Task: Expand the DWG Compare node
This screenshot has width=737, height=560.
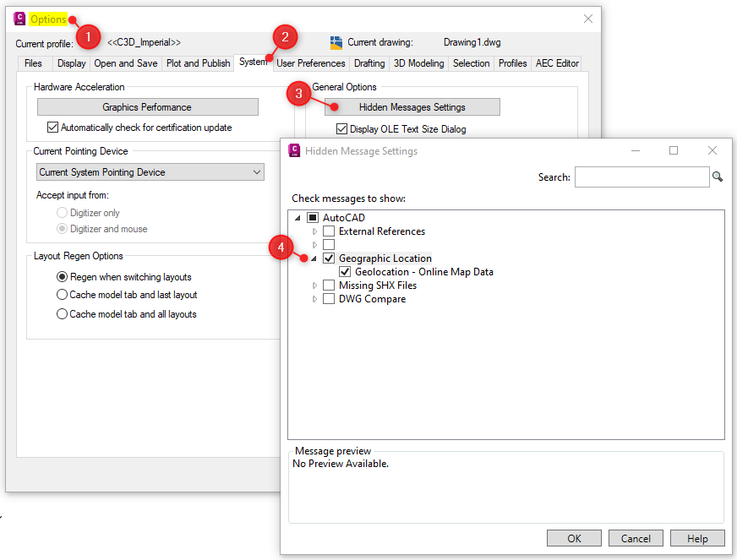Action: (314, 299)
